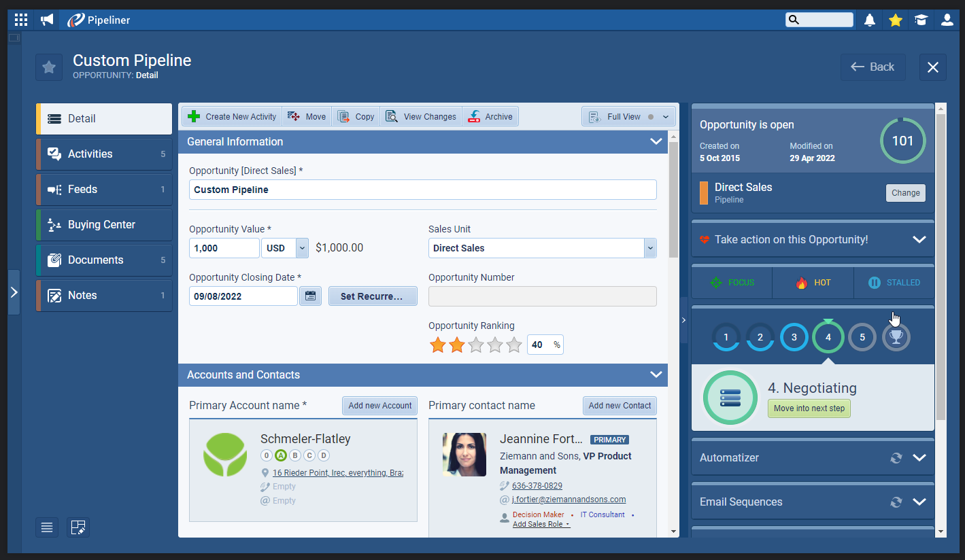Click the Opportunity name input field
The width and height of the screenshot is (965, 560).
(x=422, y=190)
